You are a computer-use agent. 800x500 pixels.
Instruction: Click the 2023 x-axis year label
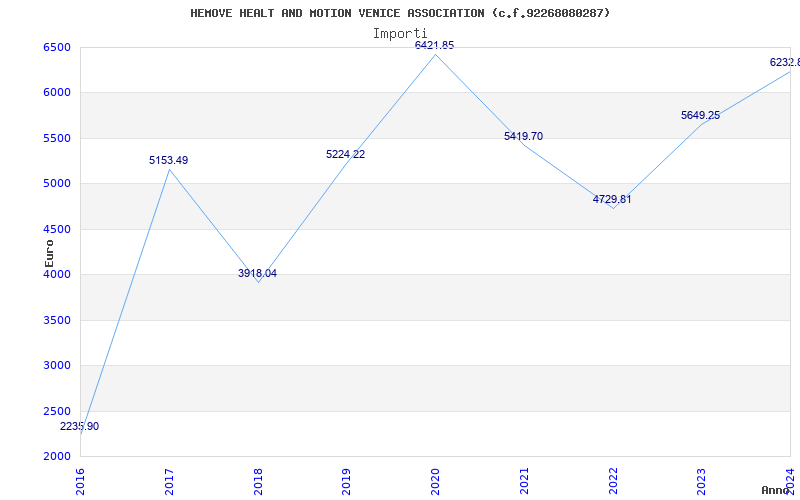coord(702,482)
